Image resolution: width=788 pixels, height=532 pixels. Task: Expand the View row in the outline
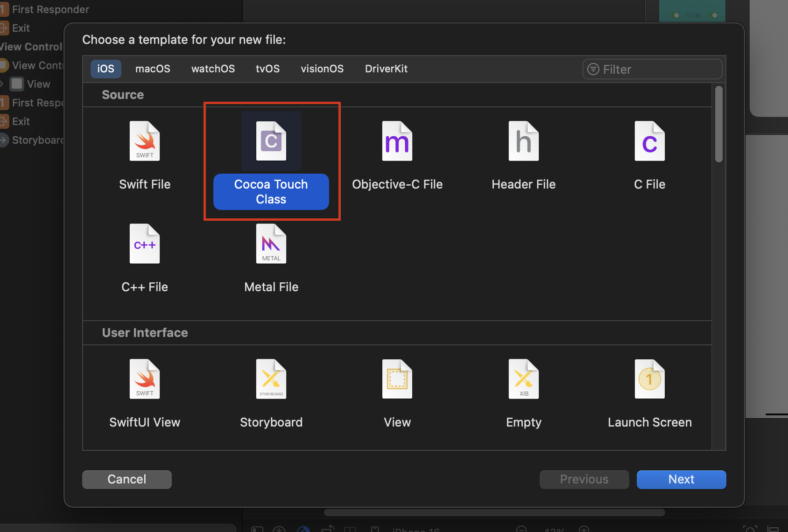(2, 84)
